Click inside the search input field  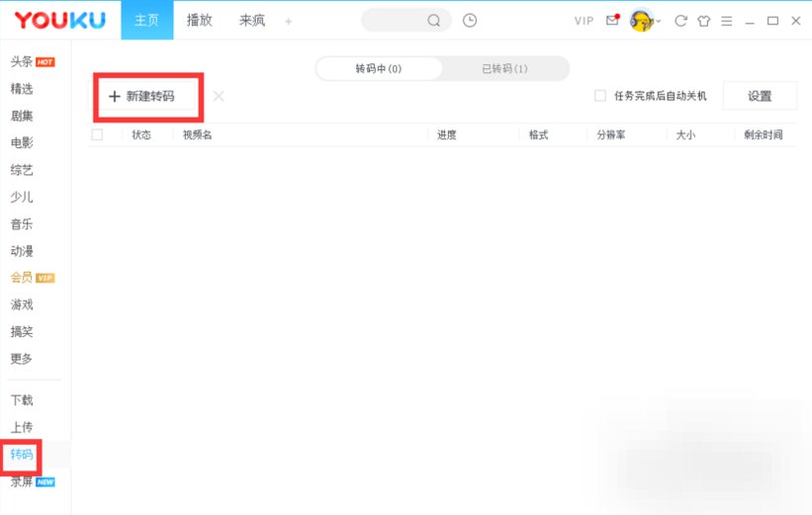[x=395, y=21]
